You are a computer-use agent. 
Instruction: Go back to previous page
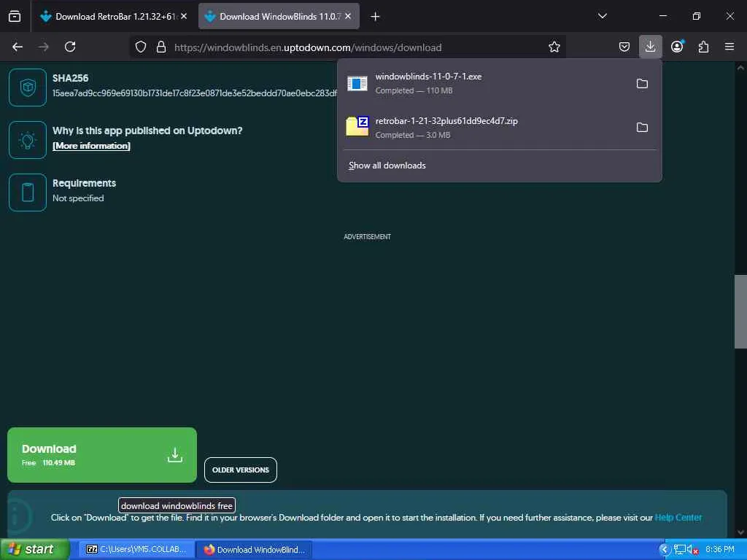coord(18,47)
